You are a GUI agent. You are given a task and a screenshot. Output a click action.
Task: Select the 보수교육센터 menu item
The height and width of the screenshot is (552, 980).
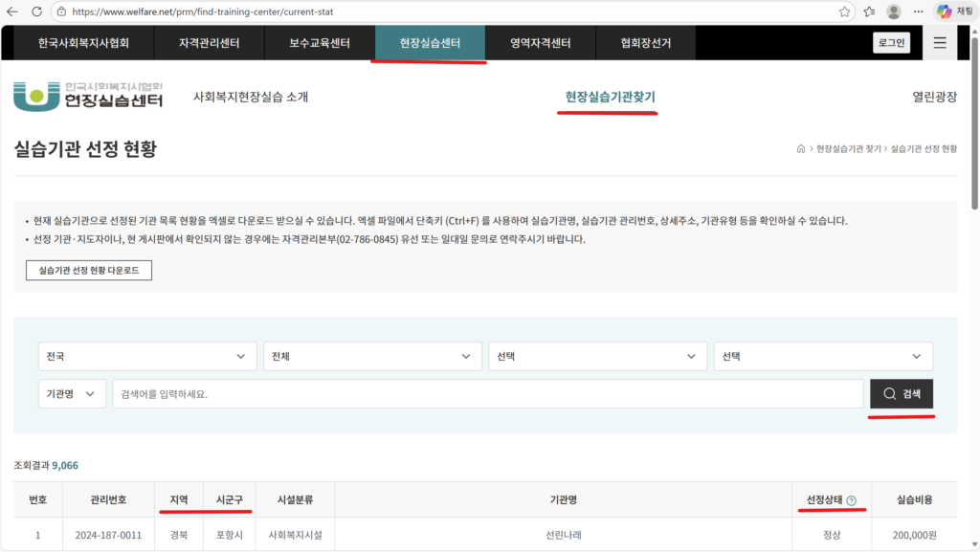[320, 42]
